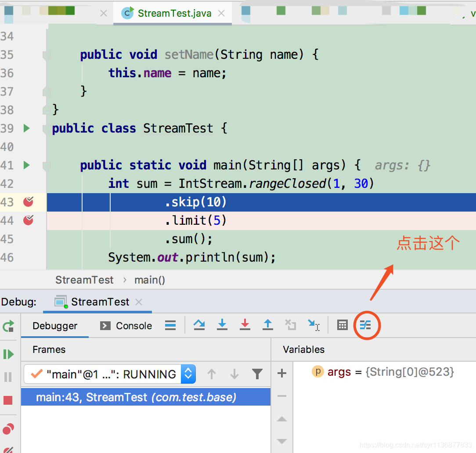The height and width of the screenshot is (453, 476).
Task: Open the layout settings hamburger menu
Action: tap(170, 325)
